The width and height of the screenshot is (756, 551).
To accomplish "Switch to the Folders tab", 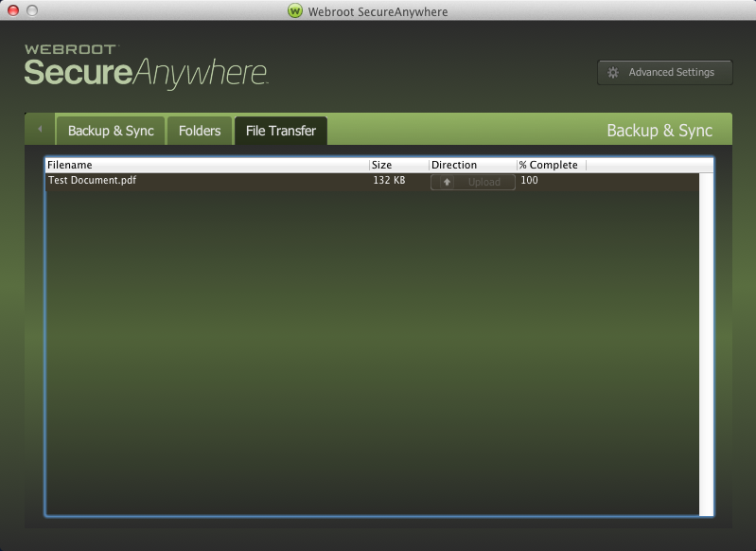I will [x=200, y=131].
